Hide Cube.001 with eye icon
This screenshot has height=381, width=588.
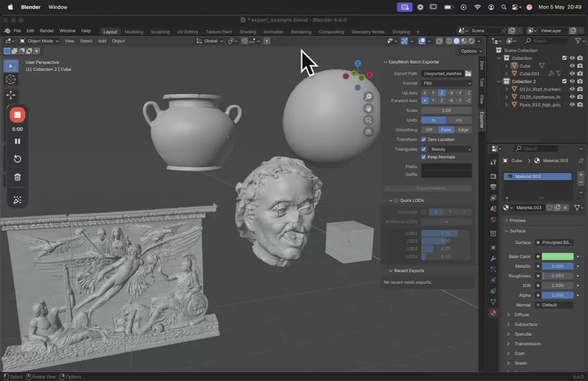tap(572, 74)
